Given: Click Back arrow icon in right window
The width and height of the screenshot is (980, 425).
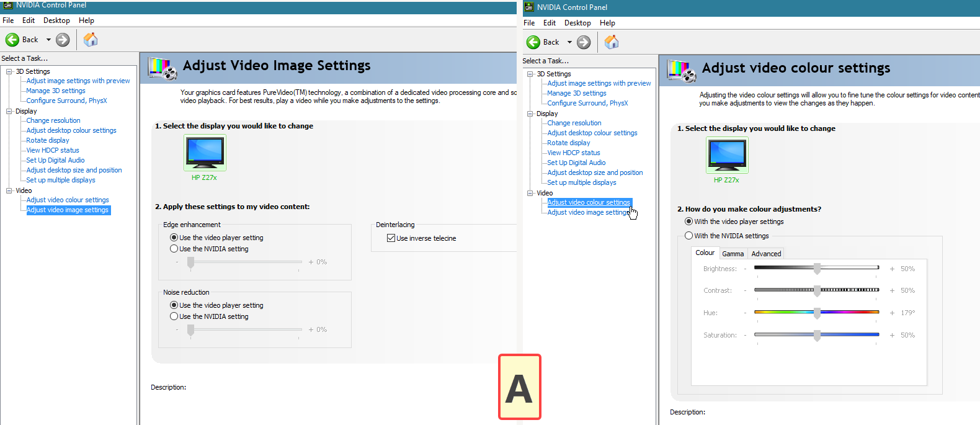Looking at the screenshot, I should point(533,42).
